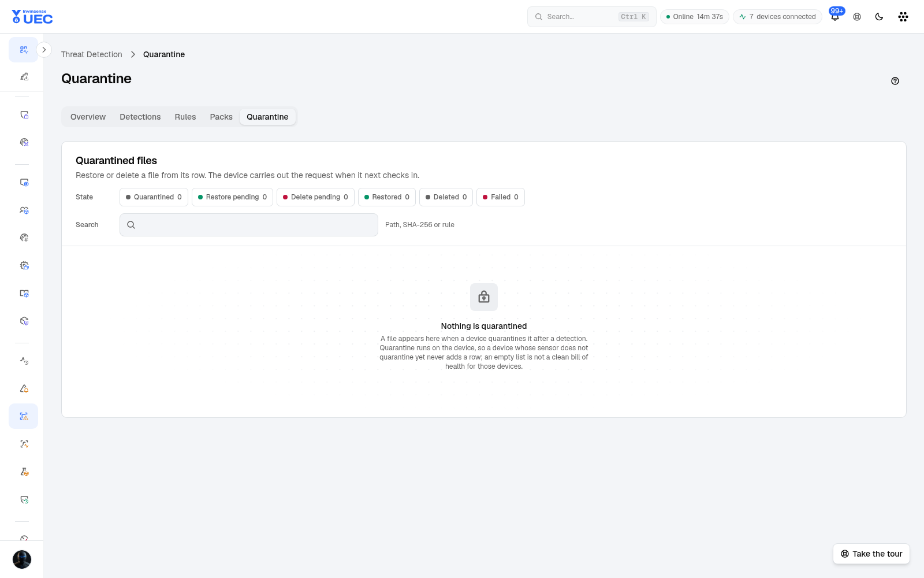Image resolution: width=924 pixels, height=578 pixels.
Task: Open the apps grid icon in header
Action: pos(903,17)
